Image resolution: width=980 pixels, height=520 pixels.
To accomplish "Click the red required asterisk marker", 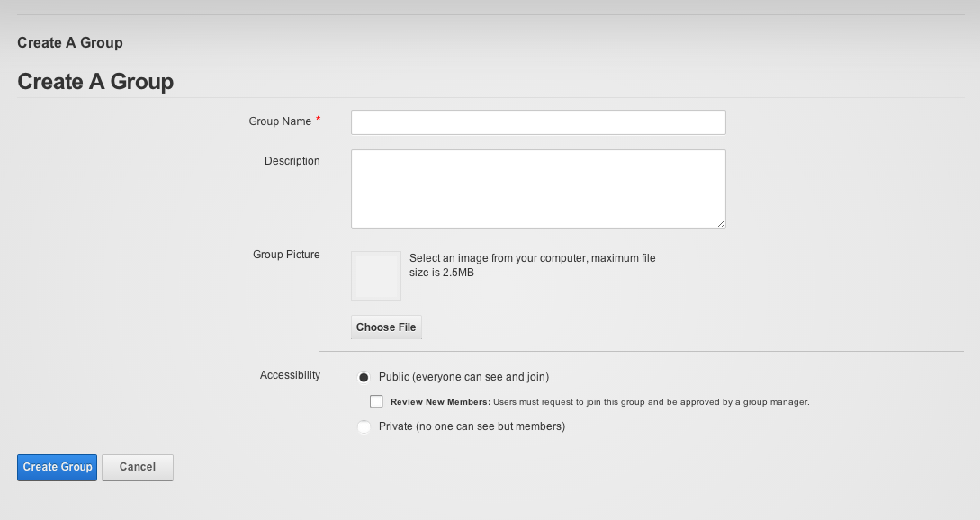I will click(319, 119).
